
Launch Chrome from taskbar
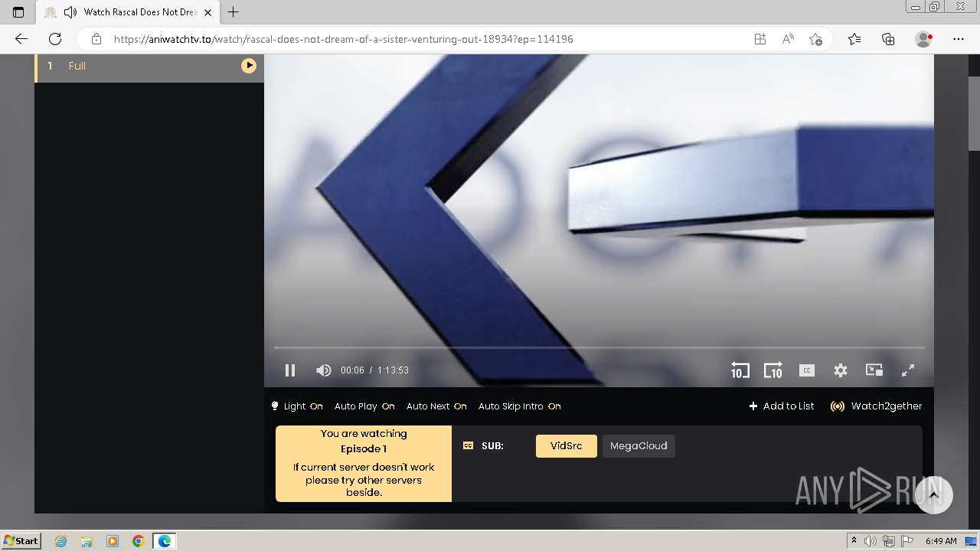[139, 541]
